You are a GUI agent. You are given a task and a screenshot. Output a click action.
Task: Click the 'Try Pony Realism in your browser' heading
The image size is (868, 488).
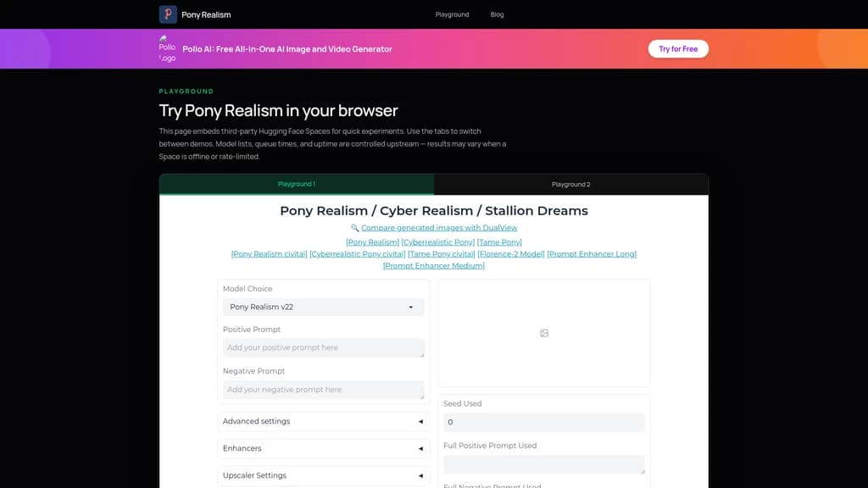pos(278,111)
